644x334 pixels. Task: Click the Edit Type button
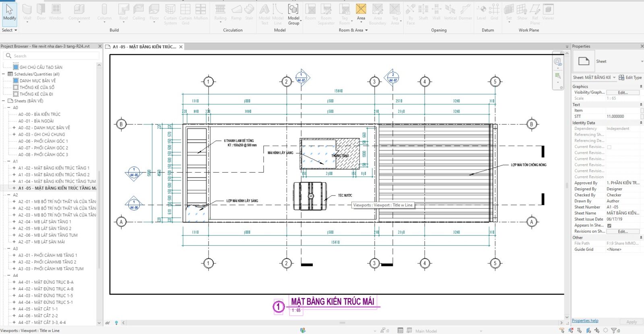630,77
